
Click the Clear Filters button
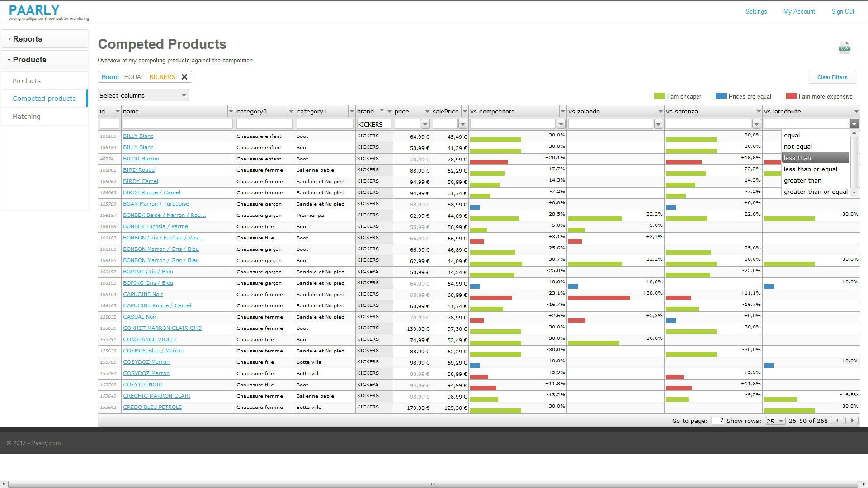click(832, 77)
